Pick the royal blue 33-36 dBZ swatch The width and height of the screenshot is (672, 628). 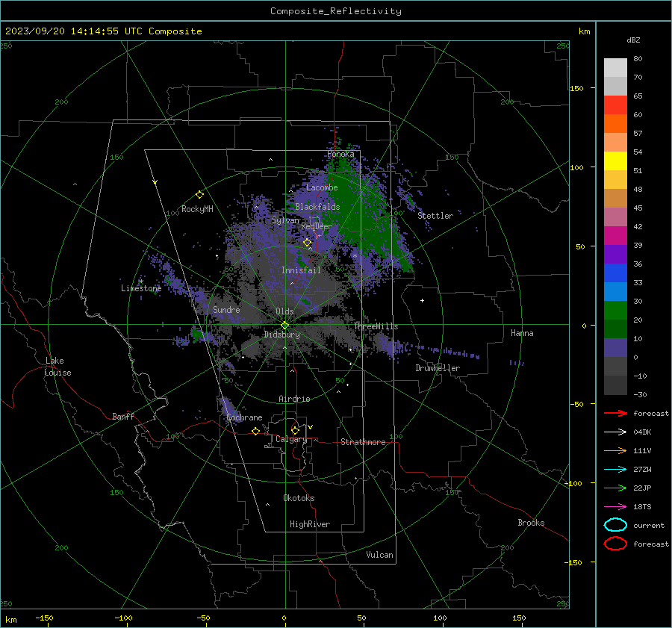(615, 273)
